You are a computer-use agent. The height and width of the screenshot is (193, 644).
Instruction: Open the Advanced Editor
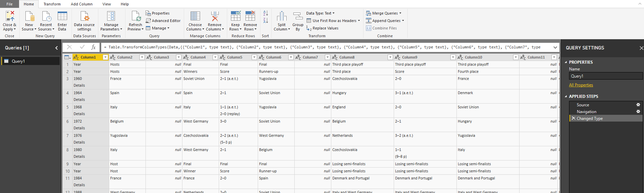(x=163, y=21)
